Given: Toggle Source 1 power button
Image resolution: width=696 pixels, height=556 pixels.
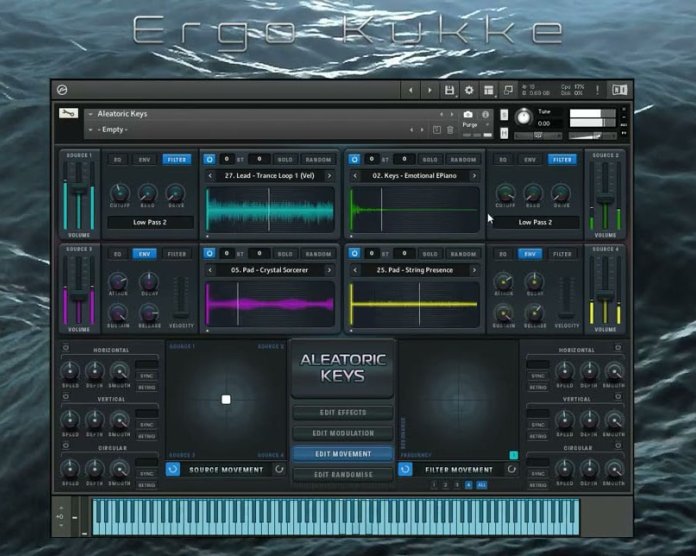Looking at the screenshot, I should click(209, 159).
